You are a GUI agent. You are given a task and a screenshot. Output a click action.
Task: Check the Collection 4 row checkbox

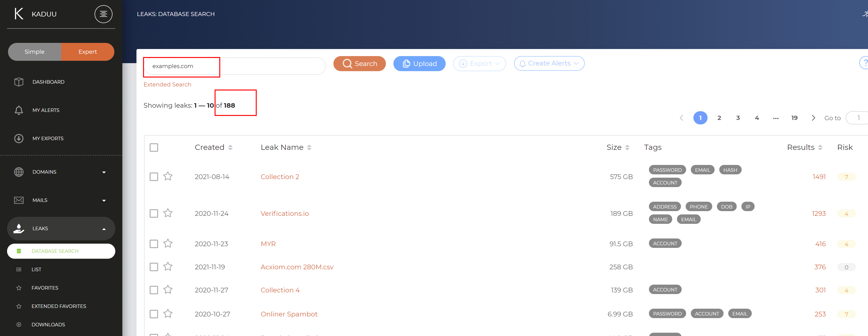pos(154,290)
